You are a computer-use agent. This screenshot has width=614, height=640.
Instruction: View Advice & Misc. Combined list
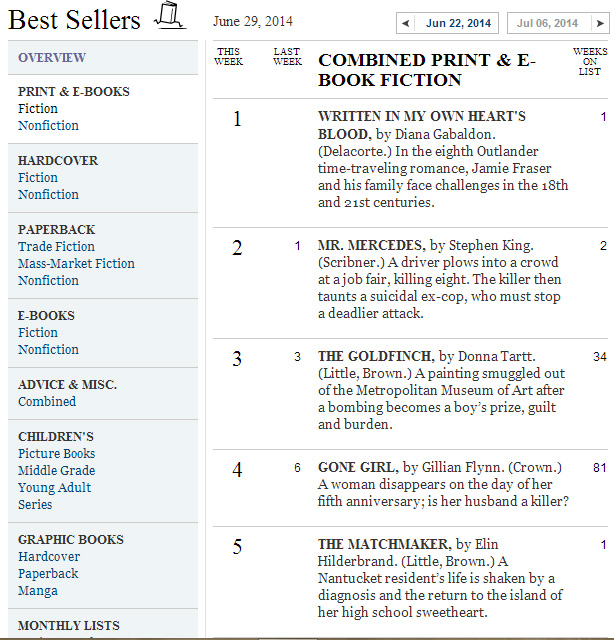tap(47, 401)
